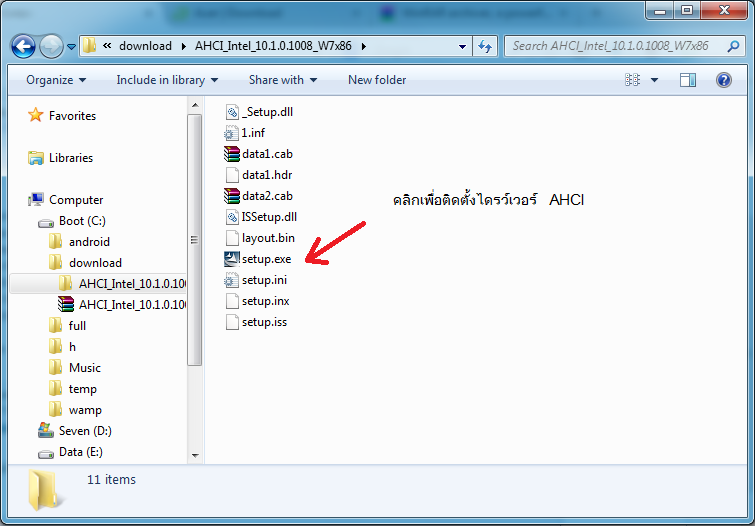Select the data1.cab archive file

[x=266, y=154]
